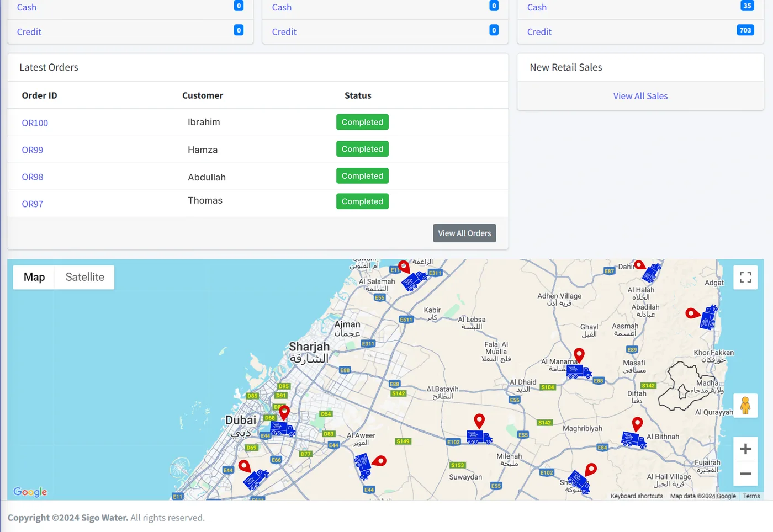
Task: Click Completed badge for Thomas
Action: point(362,201)
